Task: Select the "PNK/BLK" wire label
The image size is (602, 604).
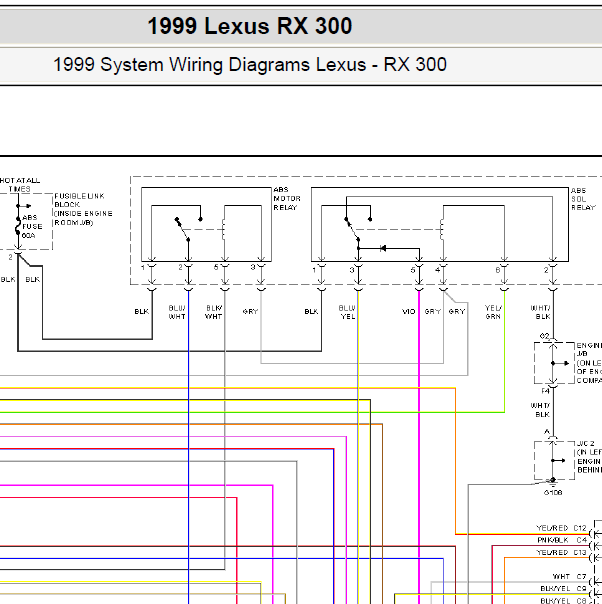Action: point(553,540)
